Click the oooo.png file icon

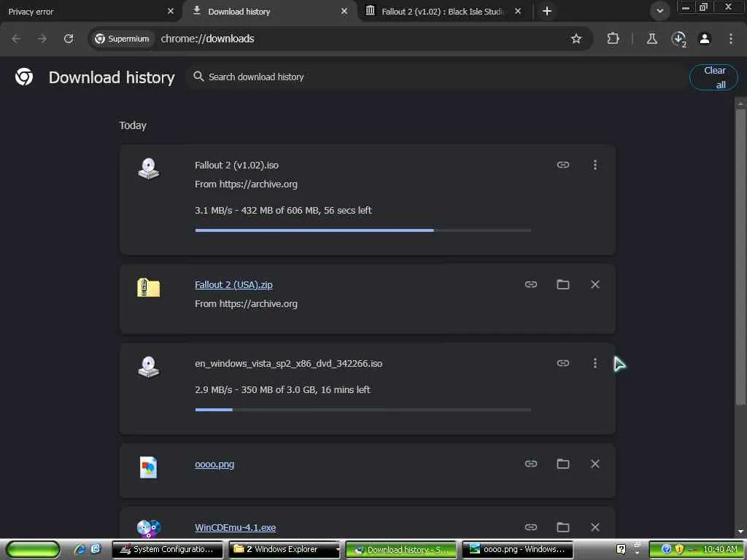coord(149,467)
